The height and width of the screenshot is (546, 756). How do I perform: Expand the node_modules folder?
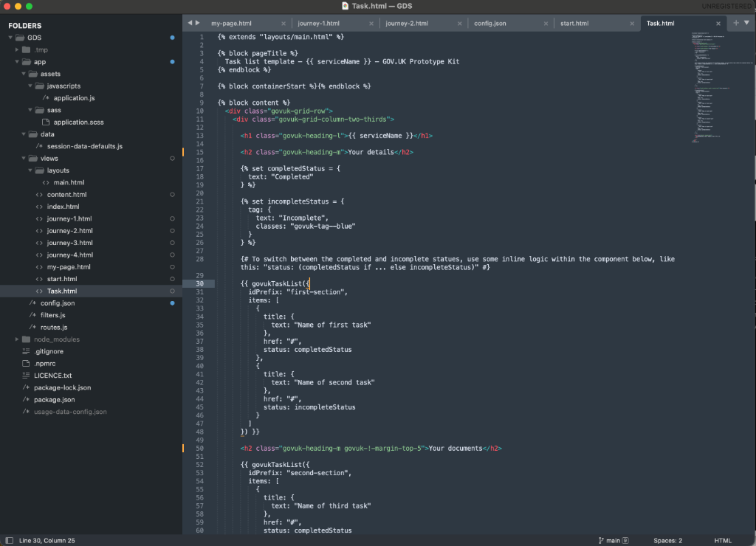click(17, 339)
